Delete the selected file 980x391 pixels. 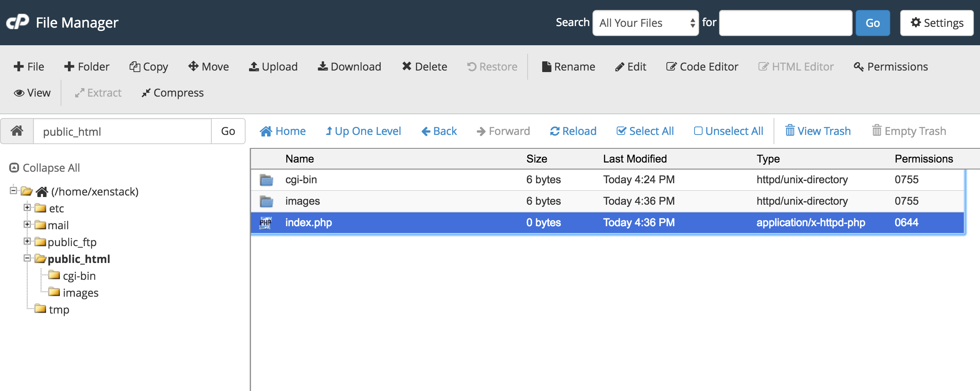point(424,67)
